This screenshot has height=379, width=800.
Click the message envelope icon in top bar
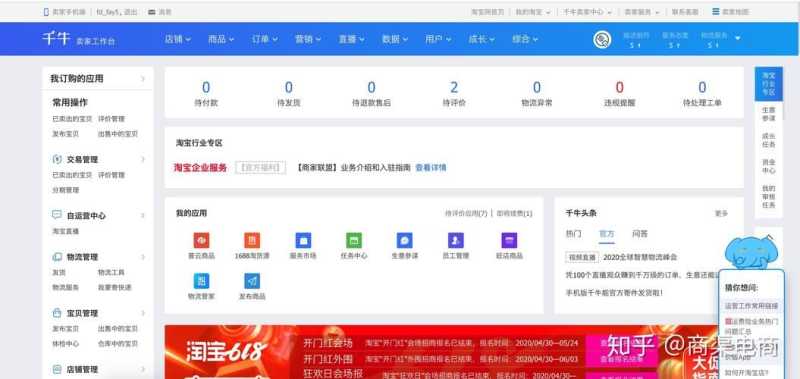click(x=152, y=12)
